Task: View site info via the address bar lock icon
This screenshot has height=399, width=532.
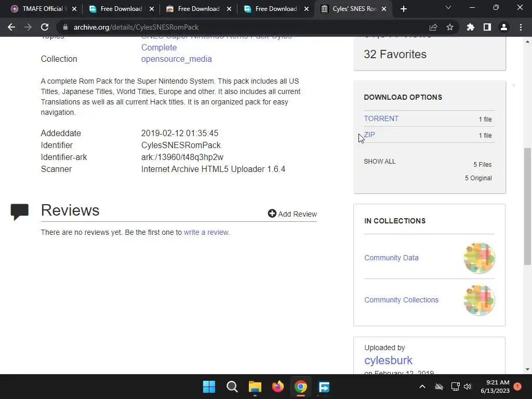Action: tap(65, 27)
